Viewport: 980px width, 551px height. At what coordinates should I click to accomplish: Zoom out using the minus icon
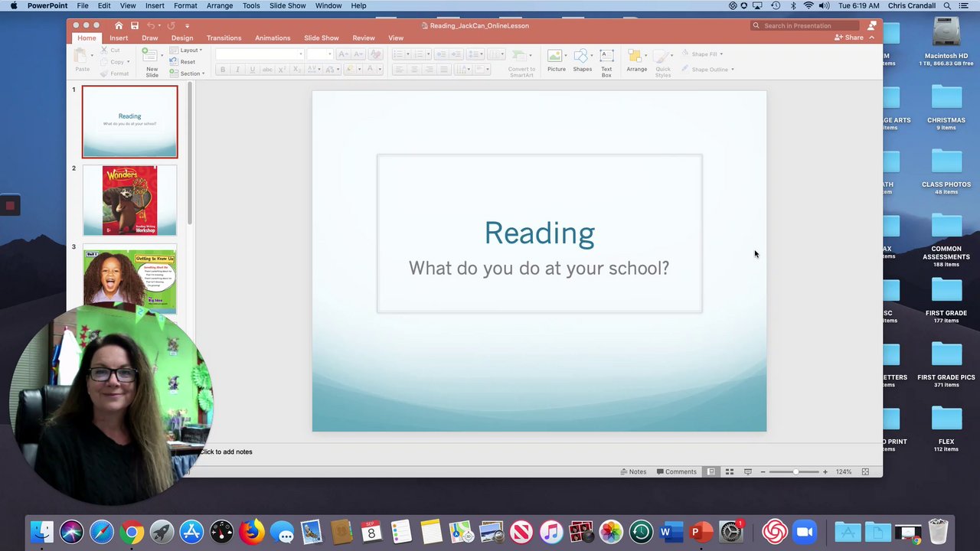click(x=763, y=471)
